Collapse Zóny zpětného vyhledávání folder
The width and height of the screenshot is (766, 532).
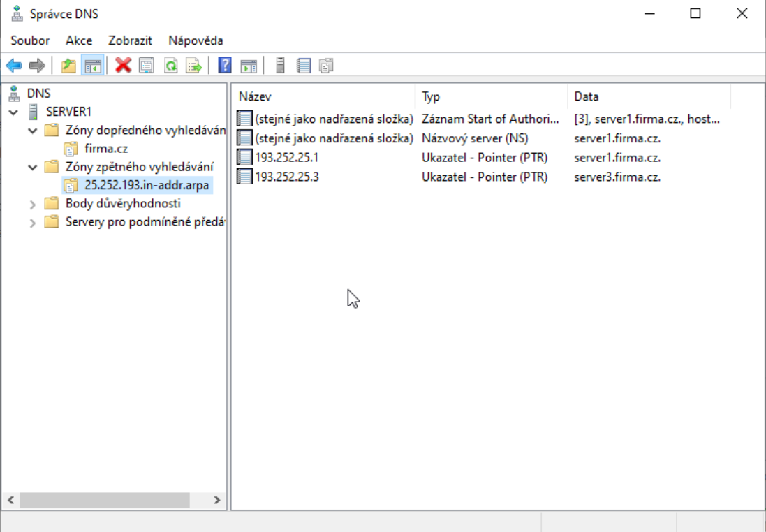(x=33, y=167)
